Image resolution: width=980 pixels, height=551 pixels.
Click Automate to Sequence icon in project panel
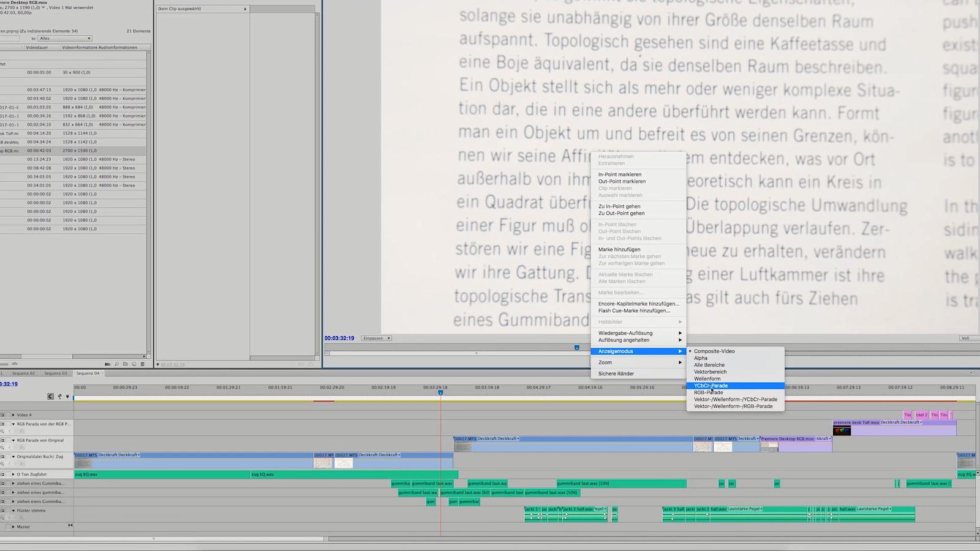tap(107, 364)
